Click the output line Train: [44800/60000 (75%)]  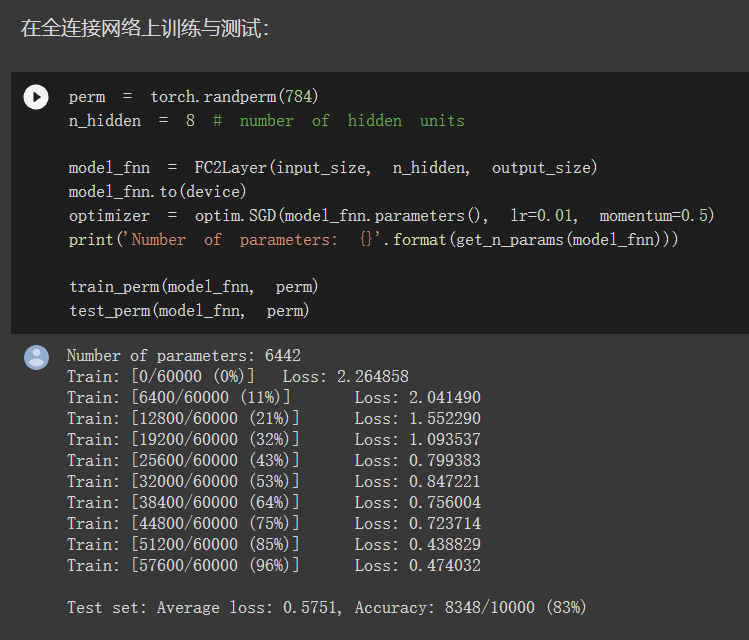pyautogui.click(x=274, y=523)
